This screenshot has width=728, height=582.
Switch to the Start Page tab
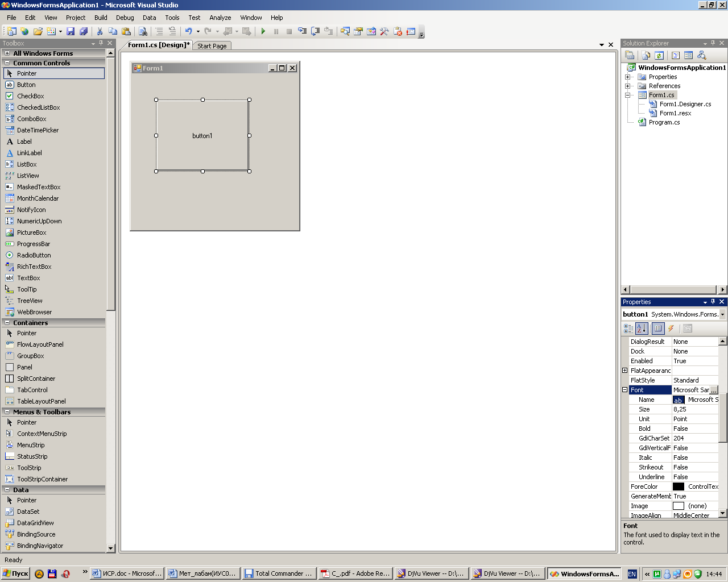(212, 46)
